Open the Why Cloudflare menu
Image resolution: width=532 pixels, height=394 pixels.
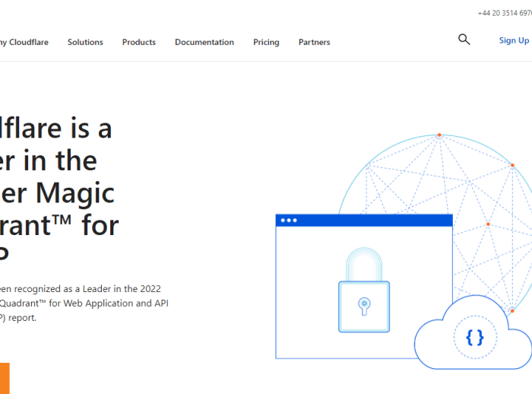coord(24,42)
